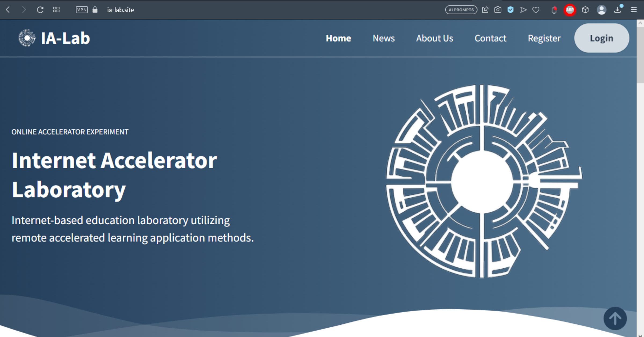644x337 pixels.
Task: Open the browser profile avatar menu
Action: [x=602, y=10]
